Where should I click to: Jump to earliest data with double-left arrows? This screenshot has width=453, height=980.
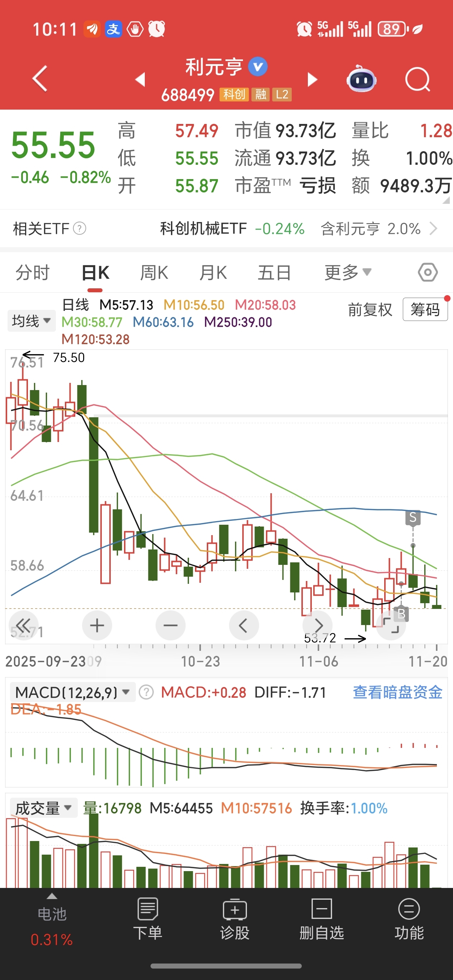(x=23, y=625)
